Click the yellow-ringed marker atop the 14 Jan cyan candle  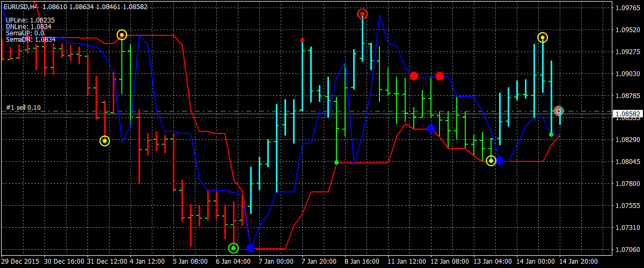coord(543,38)
